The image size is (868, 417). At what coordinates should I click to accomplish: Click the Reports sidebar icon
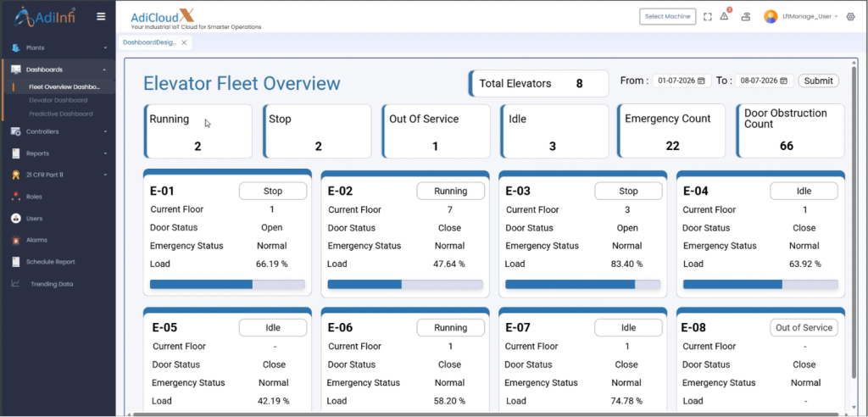coord(15,153)
